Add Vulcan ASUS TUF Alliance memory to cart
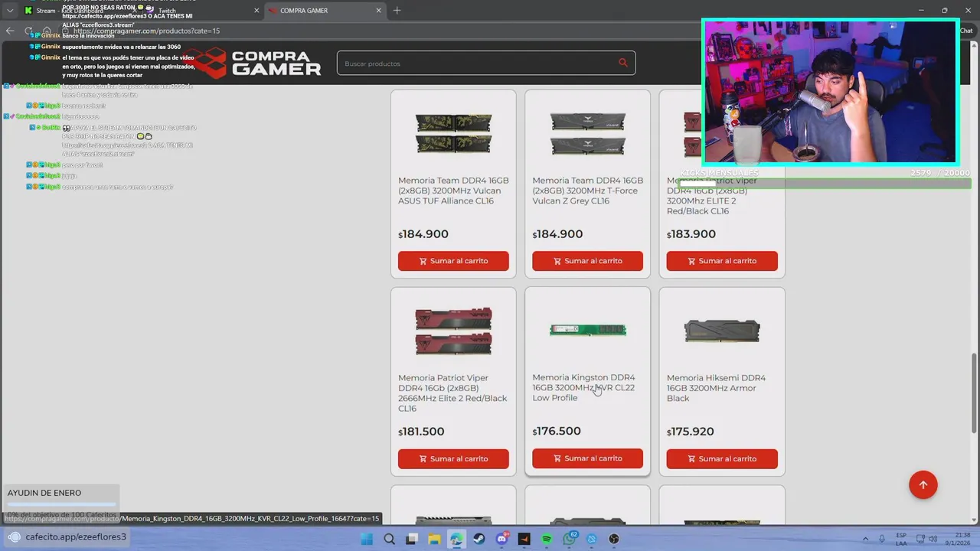Viewport: 980px width, 551px height. 453,261
